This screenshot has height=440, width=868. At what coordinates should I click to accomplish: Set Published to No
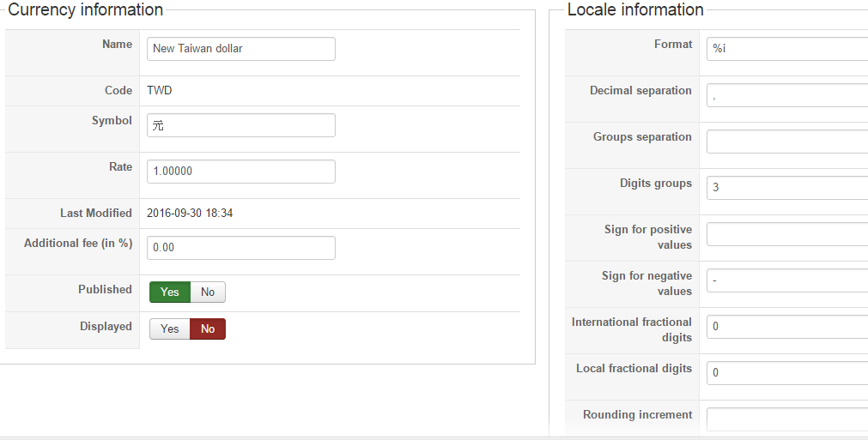click(x=208, y=292)
